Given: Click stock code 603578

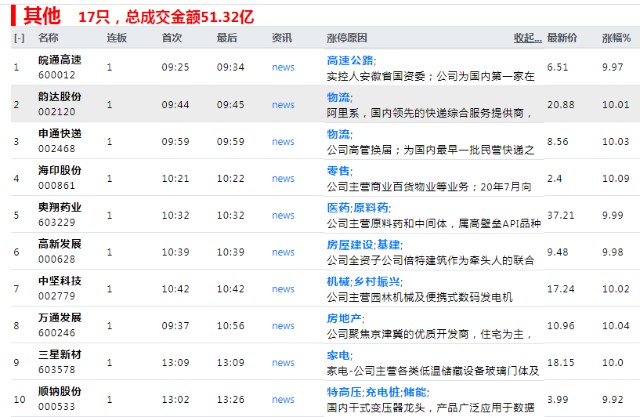Looking at the screenshot, I should click(57, 370).
